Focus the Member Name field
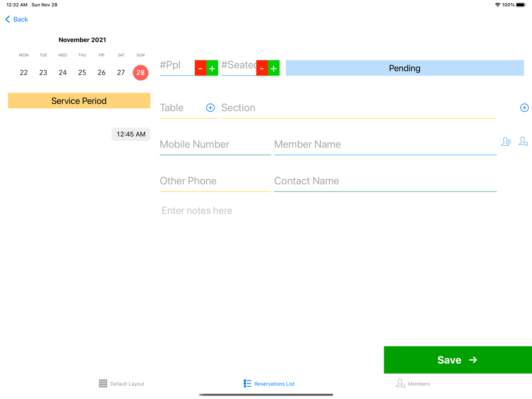The image size is (532, 399). 385,145
